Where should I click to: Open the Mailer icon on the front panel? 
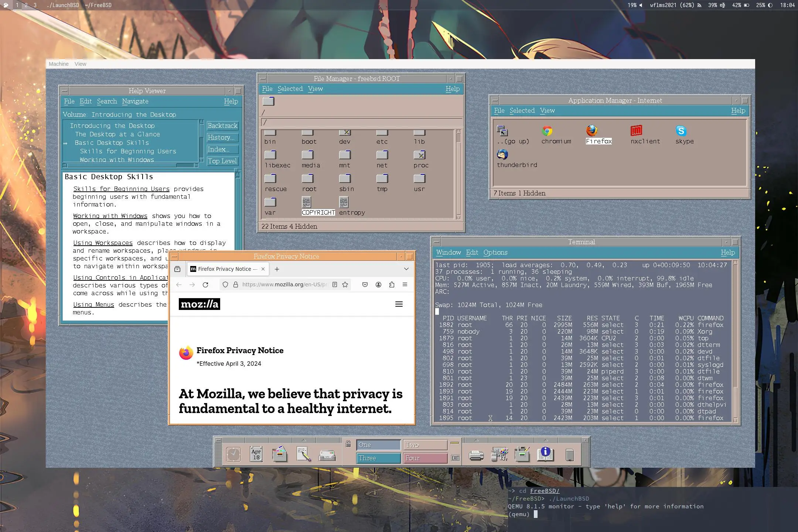pos(327,455)
